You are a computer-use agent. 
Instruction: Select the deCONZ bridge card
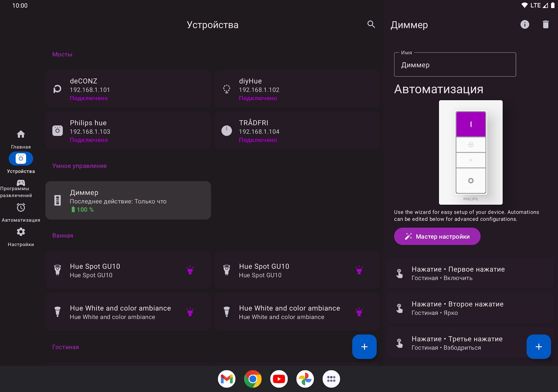click(128, 89)
